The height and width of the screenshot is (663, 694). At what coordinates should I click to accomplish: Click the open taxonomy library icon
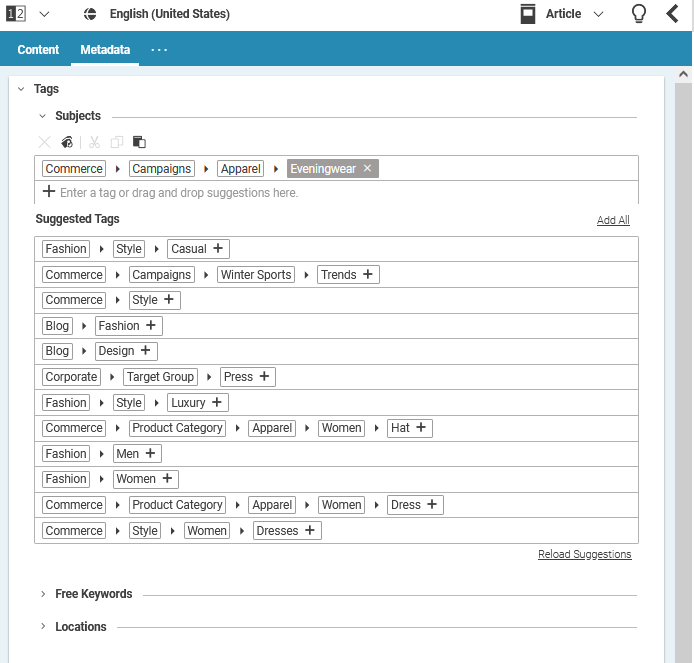click(x=67, y=143)
